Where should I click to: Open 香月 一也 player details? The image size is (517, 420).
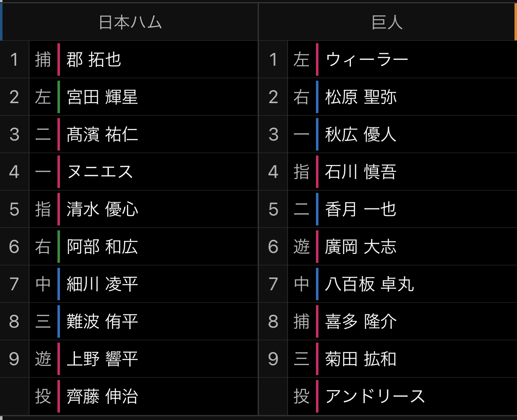pyautogui.click(x=360, y=209)
